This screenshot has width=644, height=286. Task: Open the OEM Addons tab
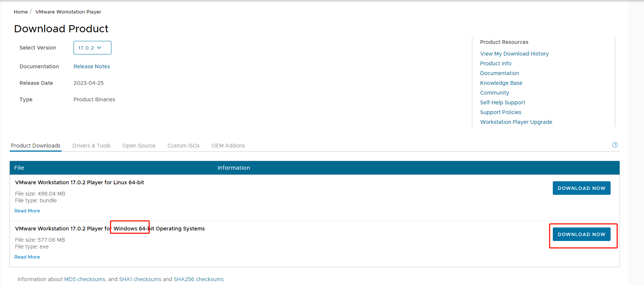tap(228, 146)
